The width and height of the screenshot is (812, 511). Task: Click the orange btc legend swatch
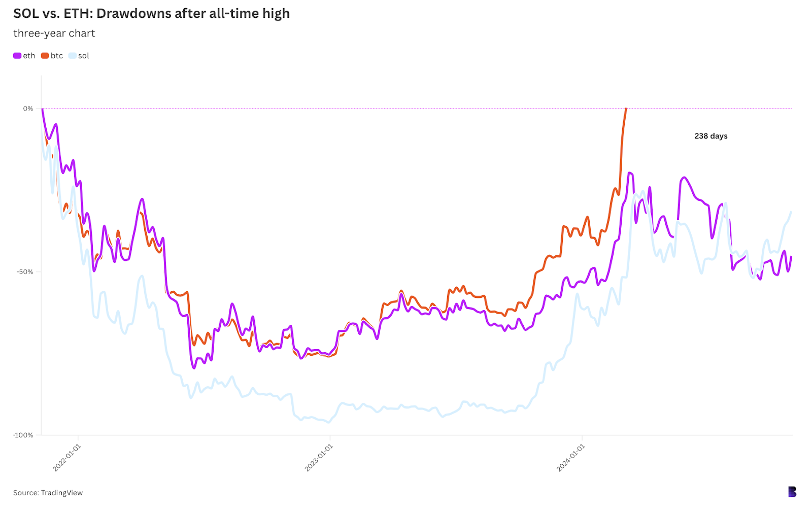[x=45, y=56]
